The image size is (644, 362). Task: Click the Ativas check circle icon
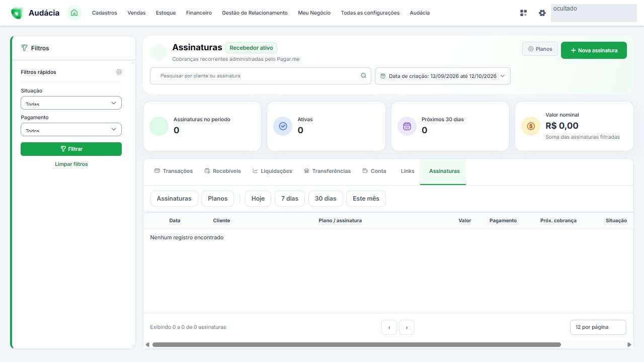click(283, 126)
